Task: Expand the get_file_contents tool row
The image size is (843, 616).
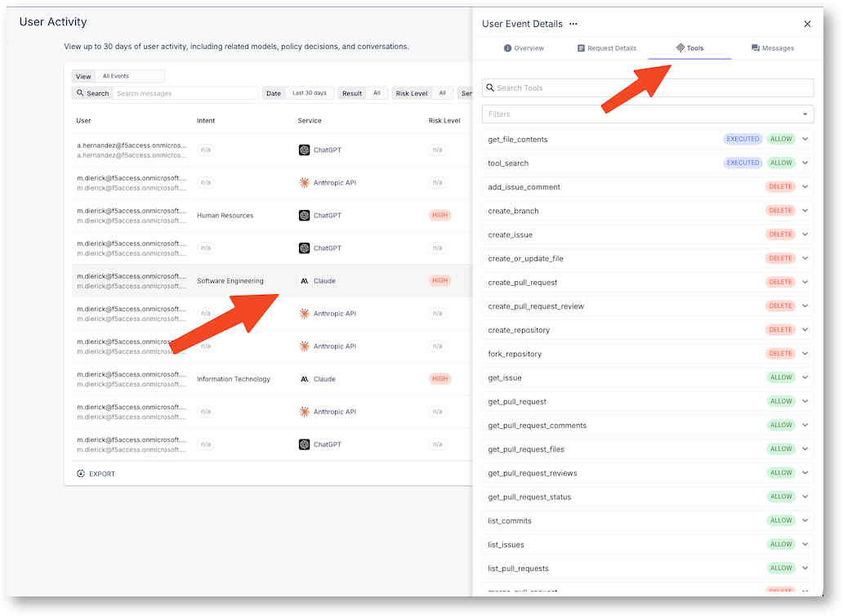Action: coord(805,139)
